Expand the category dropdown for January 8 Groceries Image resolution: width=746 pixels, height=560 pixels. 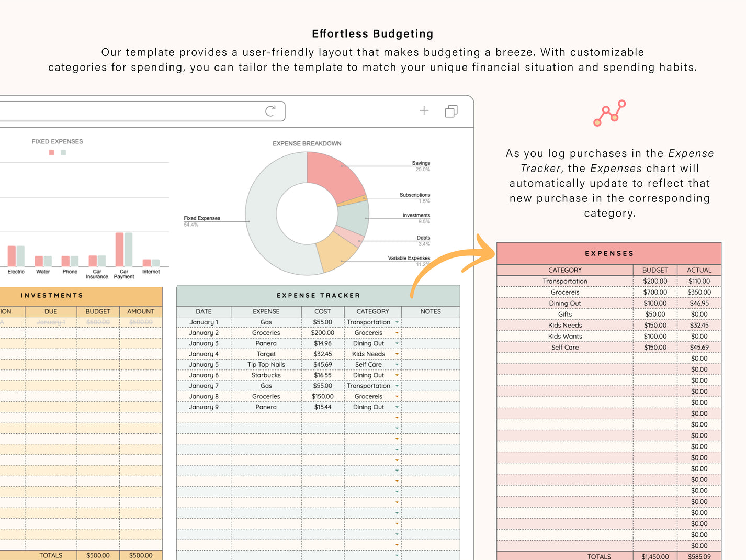coord(397,396)
